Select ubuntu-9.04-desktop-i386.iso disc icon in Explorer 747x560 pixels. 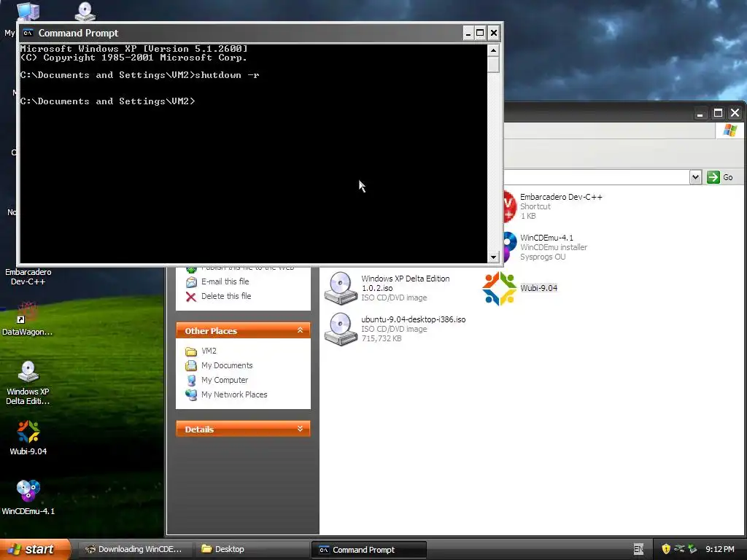coord(340,329)
